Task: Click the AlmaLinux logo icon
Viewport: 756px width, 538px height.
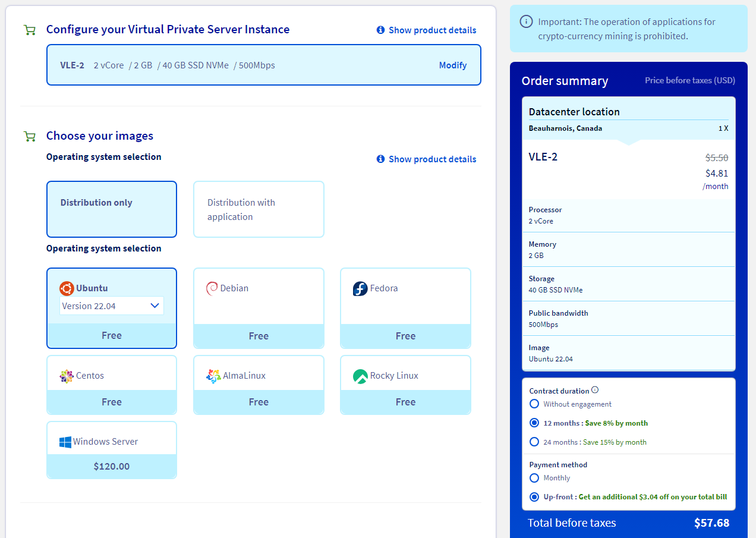Action: (213, 376)
